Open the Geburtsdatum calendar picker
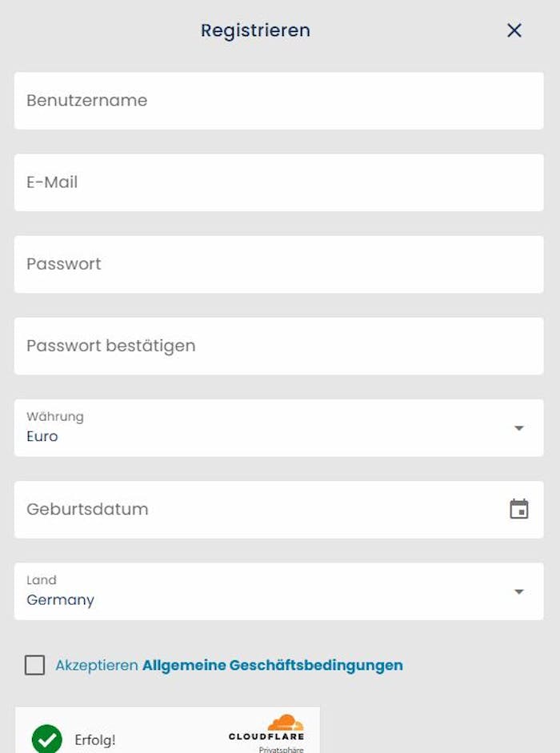The height and width of the screenshot is (753, 560). click(519, 509)
